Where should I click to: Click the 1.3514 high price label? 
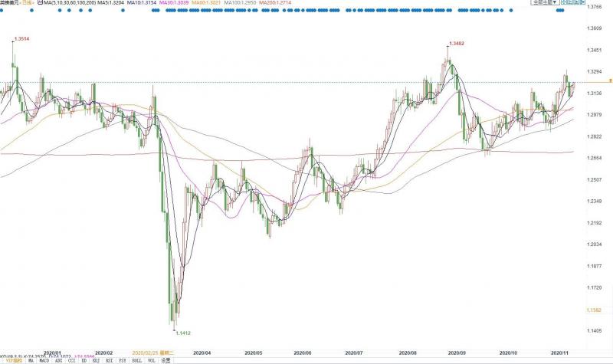tap(22, 39)
